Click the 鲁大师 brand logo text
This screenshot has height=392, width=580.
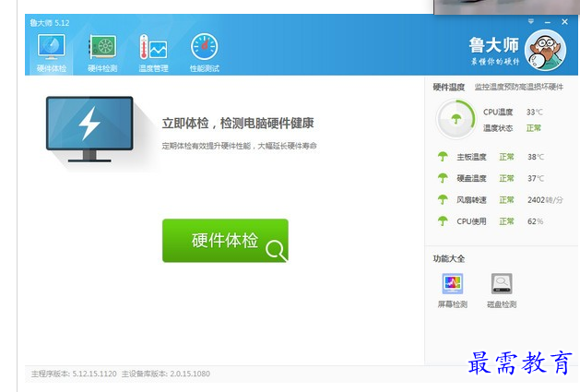tap(494, 45)
